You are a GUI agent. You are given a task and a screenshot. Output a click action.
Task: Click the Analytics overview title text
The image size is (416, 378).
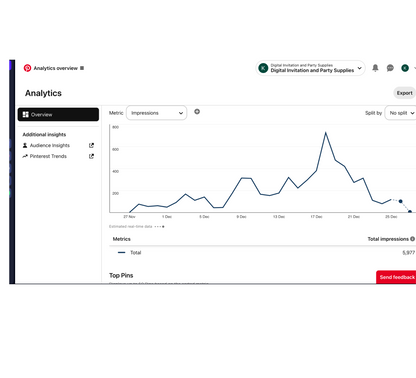(56, 68)
